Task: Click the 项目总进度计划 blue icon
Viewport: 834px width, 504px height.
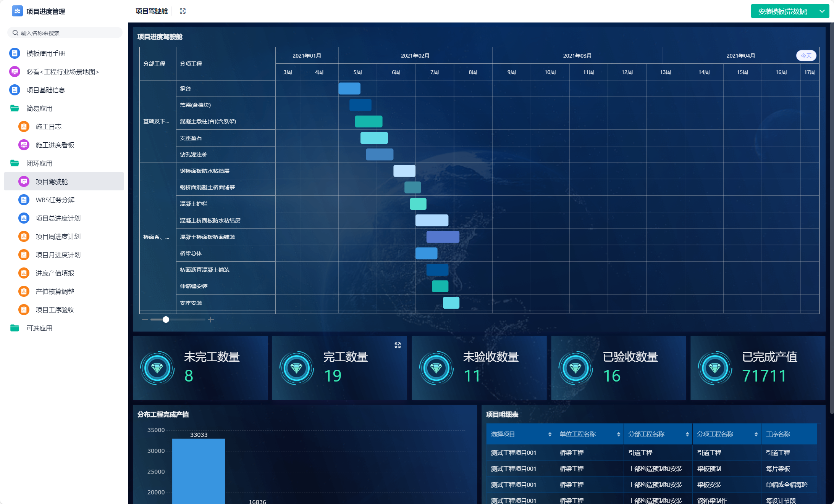Action: pos(24,218)
